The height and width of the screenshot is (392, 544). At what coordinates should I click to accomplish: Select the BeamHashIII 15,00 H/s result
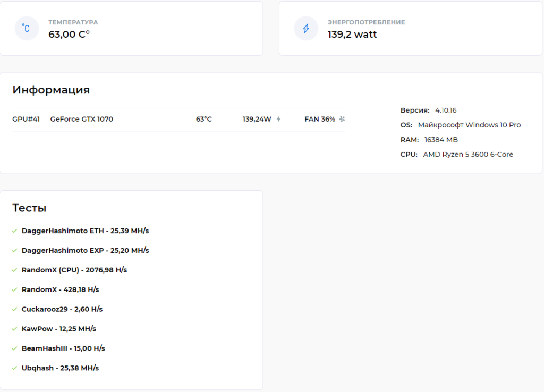click(63, 348)
